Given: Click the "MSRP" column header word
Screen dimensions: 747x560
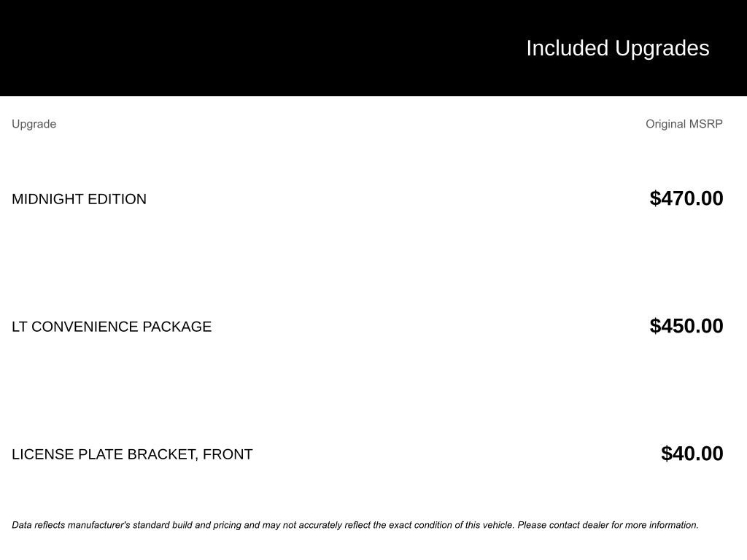Looking at the screenshot, I should [x=706, y=124].
